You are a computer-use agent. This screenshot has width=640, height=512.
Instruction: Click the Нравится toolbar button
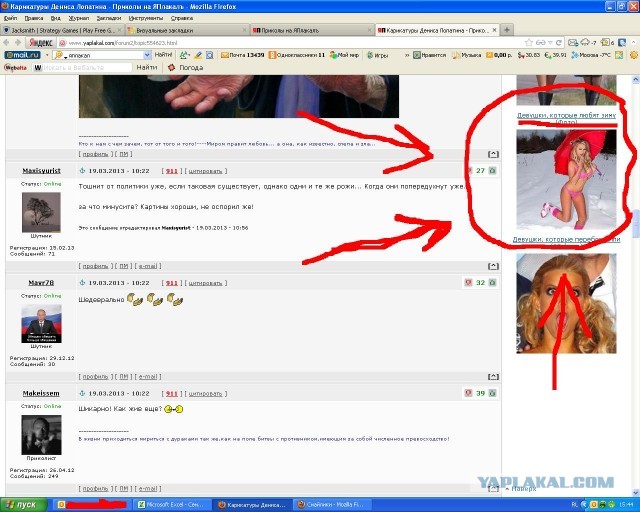pyautogui.click(x=430, y=55)
